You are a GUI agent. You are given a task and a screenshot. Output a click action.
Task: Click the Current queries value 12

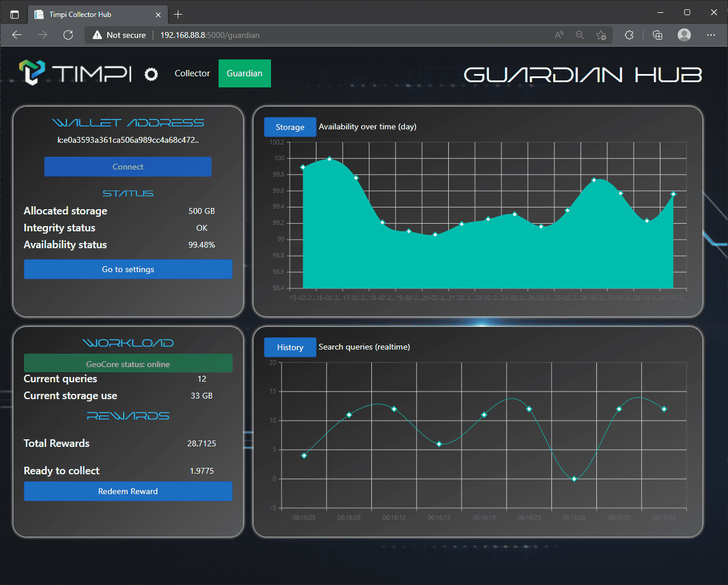(202, 379)
